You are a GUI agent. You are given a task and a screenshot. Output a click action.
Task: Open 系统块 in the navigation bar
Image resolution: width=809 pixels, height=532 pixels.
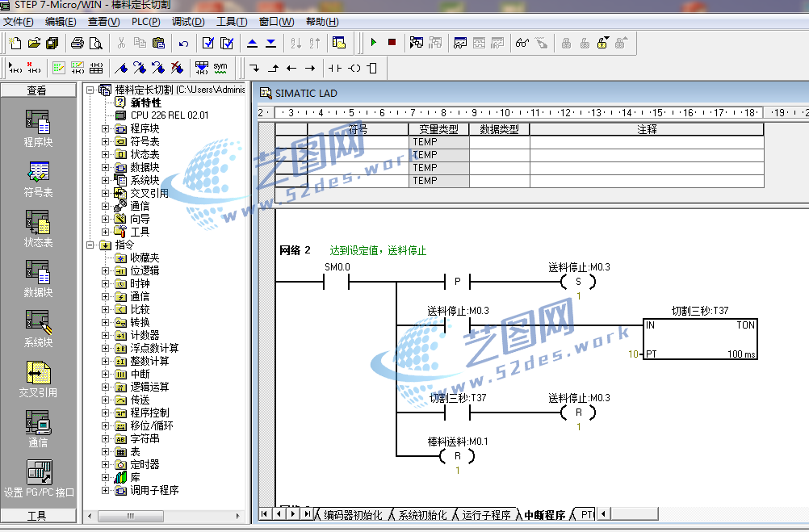coord(38,329)
